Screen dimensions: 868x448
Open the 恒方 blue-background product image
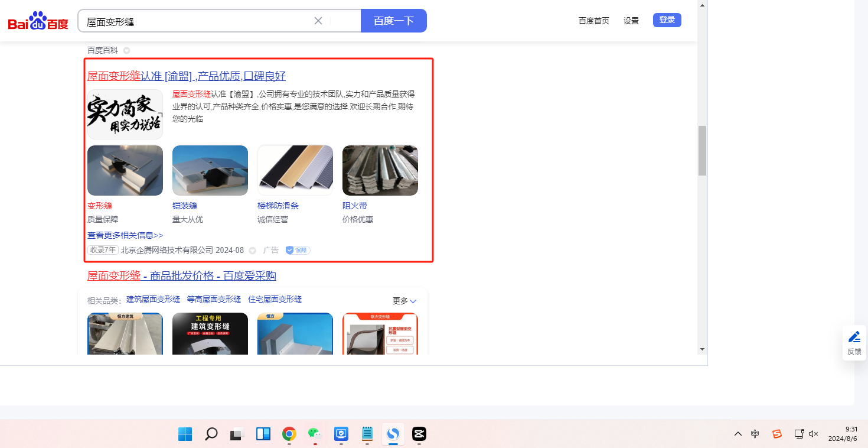(295, 334)
